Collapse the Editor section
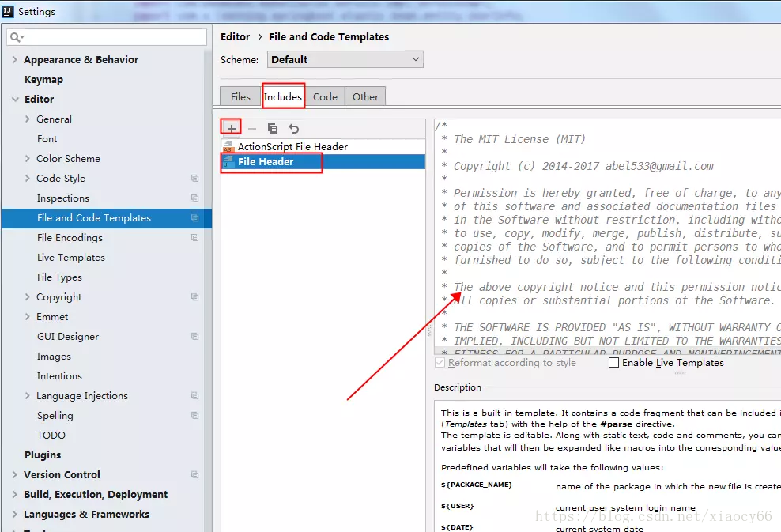Image resolution: width=781 pixels, height=532 pixels. click(15, 99)
